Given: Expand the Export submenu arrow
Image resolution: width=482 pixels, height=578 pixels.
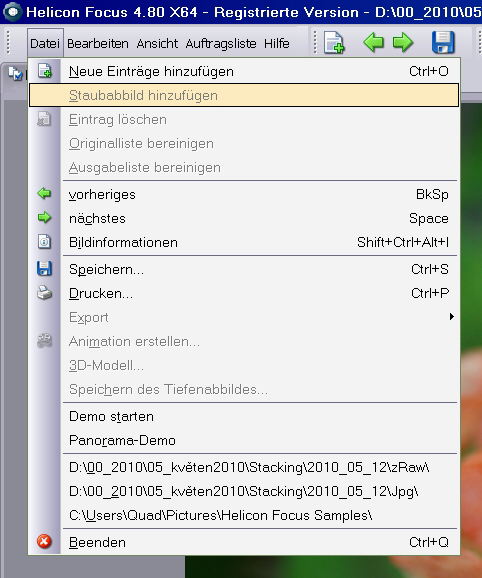Looking at the screenshot, I should [452, 317].
